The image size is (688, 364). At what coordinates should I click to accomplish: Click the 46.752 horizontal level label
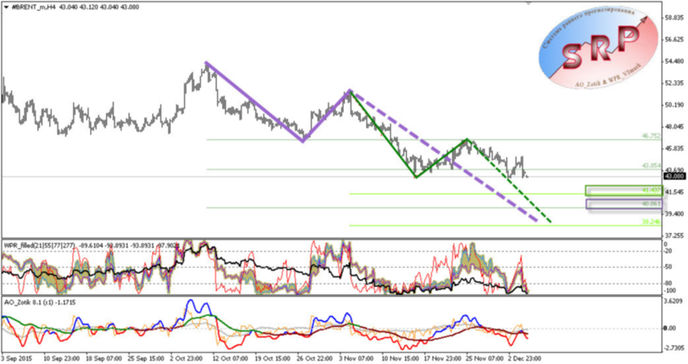(x=651, y=136)
